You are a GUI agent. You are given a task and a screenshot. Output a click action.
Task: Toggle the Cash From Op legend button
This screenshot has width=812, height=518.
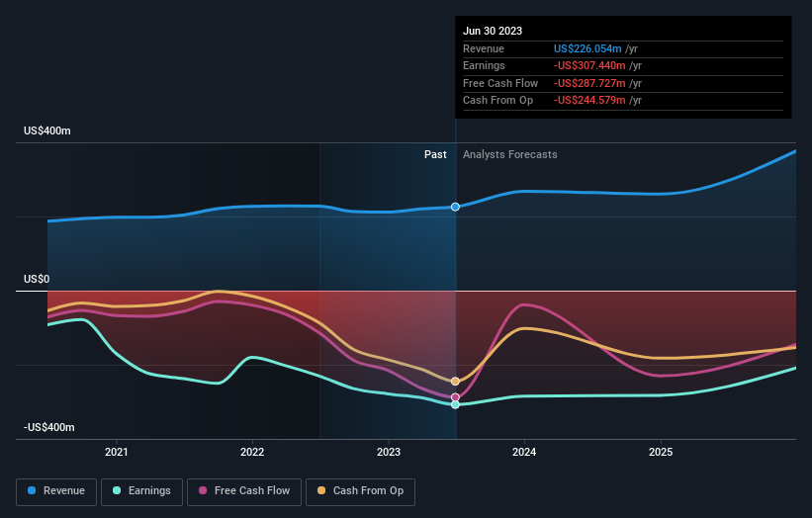(360, 491)
